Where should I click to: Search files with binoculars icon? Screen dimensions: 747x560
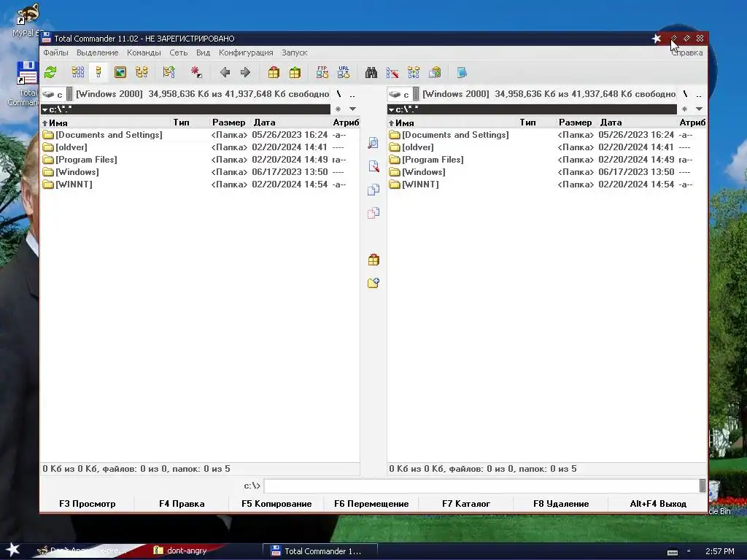point(371,72)
